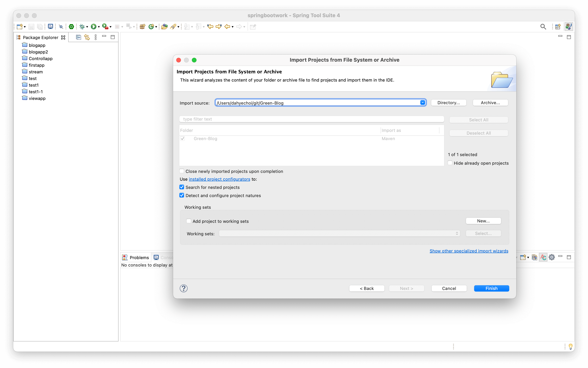Click the Open Type folder icon
This screenshot has width=588, height=368.
[165, 27]
